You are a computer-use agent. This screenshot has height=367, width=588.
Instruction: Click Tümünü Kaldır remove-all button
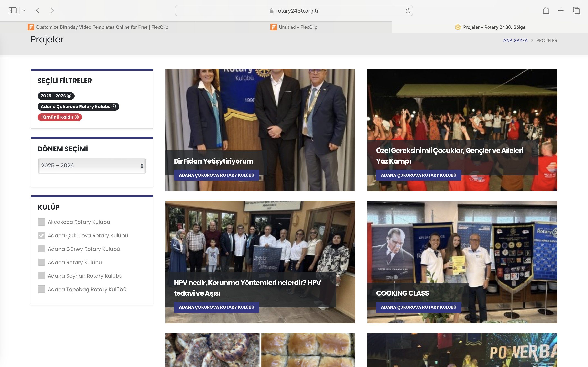(x=60, y=117)
